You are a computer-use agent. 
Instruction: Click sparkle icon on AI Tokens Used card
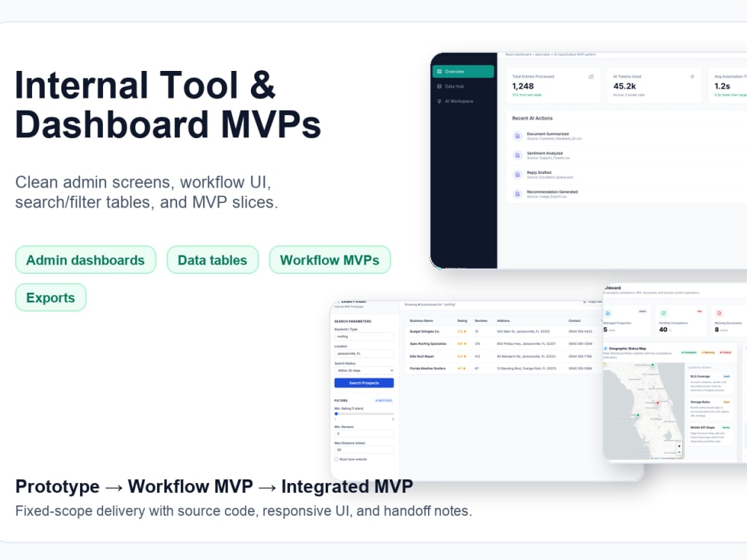692,76
